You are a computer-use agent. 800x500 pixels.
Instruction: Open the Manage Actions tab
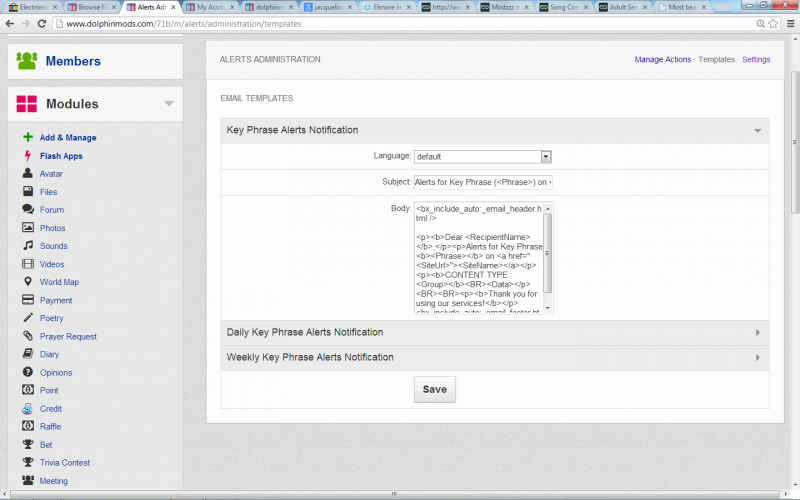tap(662, 60)
